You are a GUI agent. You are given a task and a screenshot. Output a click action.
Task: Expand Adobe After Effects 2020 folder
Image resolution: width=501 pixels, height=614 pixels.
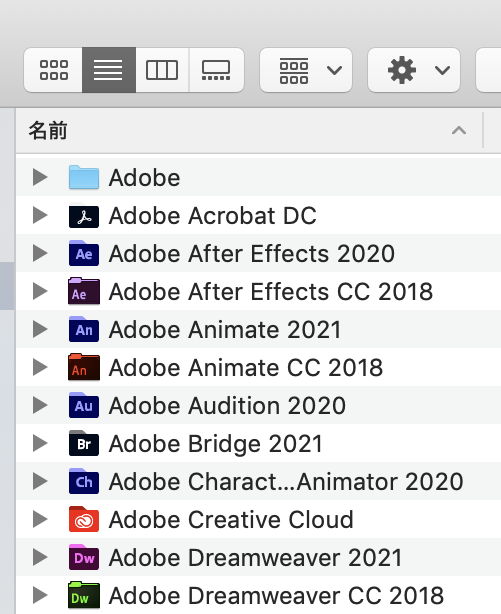tap(40, 253)
